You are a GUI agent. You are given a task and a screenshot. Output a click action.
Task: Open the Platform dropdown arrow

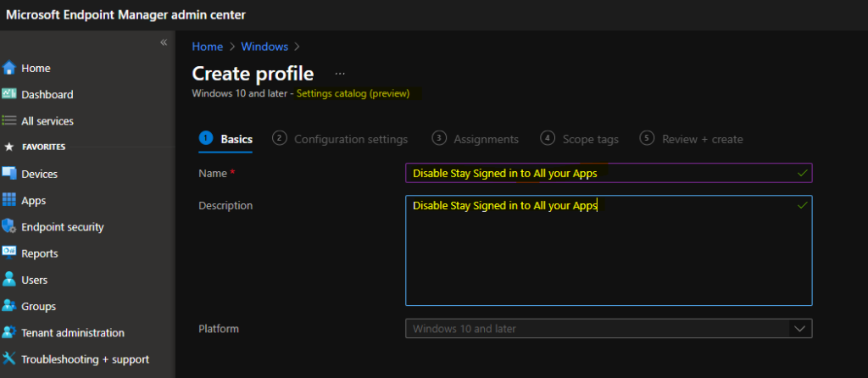[x=799, y=328]
